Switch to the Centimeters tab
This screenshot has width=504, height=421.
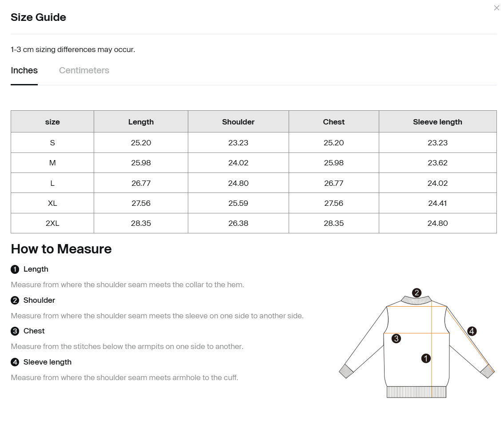pyautogui.click(x=84, y=70)
